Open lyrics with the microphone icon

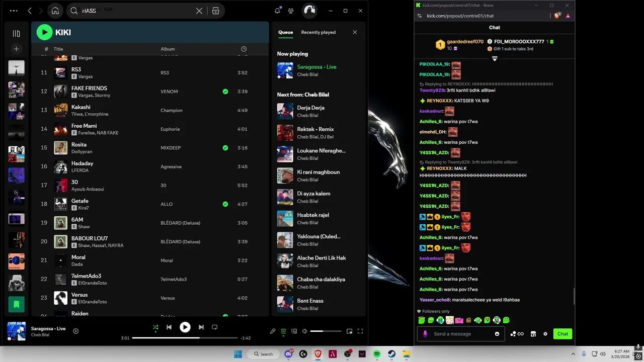(x=273, y=331)
